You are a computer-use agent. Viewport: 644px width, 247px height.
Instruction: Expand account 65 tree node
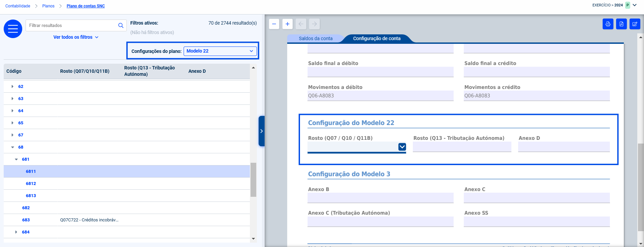pos(12,123)
